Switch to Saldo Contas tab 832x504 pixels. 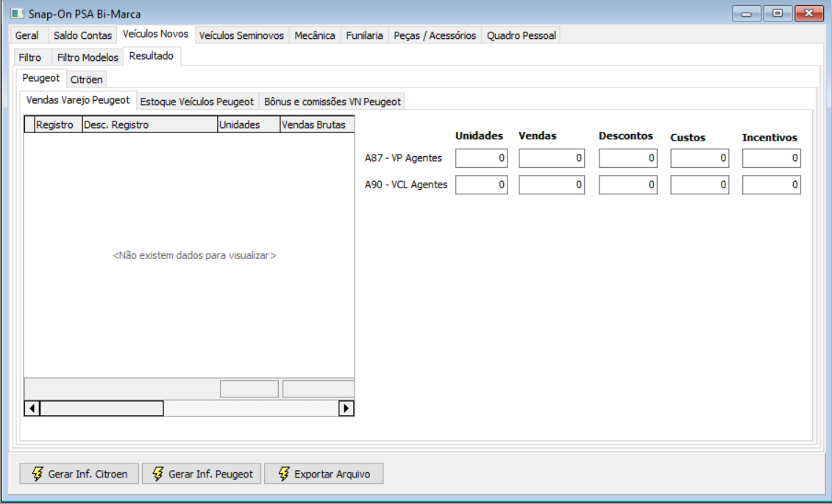[x=83, y=35]
